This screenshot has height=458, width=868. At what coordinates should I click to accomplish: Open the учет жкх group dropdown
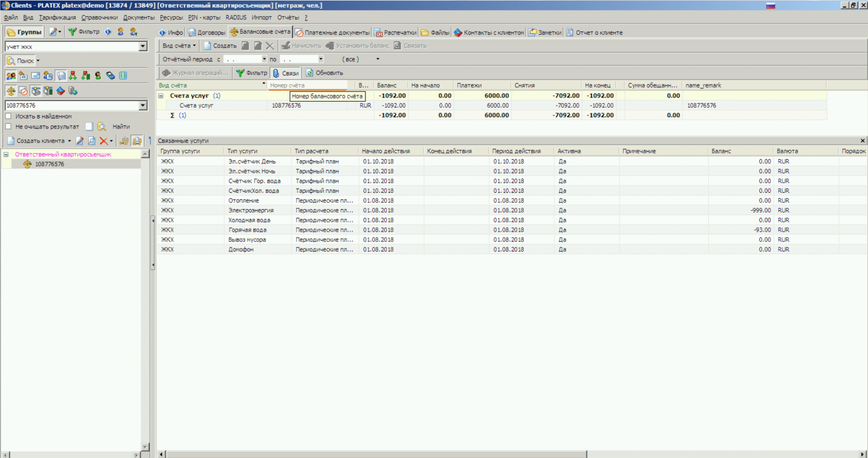143,46
